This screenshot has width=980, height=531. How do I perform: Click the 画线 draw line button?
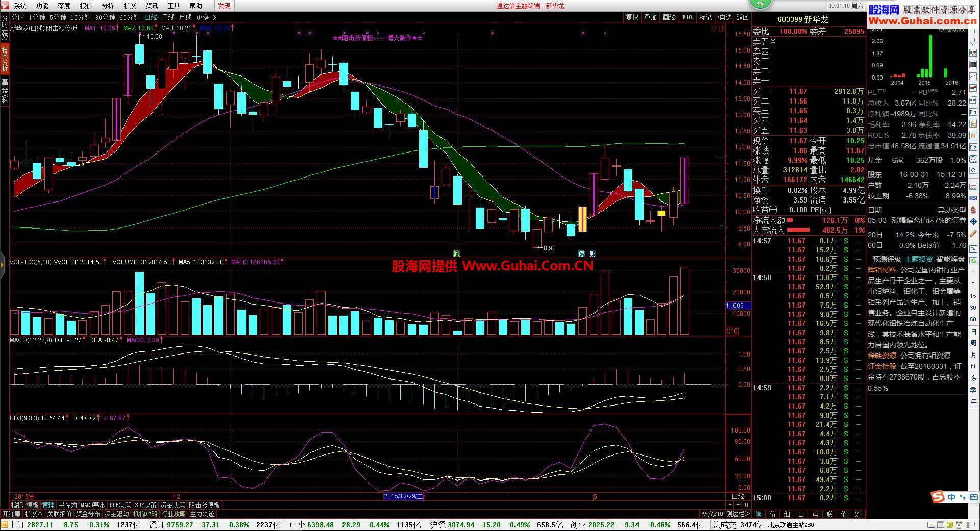coord(669,17)
